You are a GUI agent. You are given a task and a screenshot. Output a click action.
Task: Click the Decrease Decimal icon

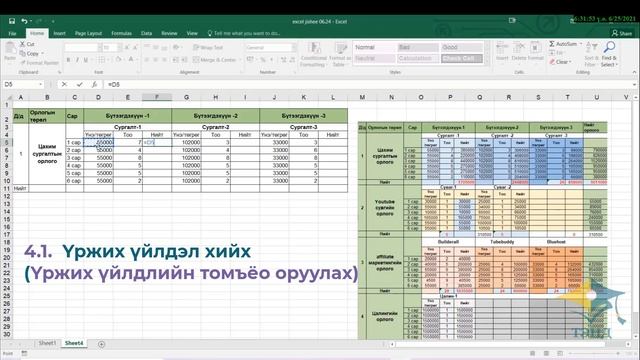[x=292, y=60]
